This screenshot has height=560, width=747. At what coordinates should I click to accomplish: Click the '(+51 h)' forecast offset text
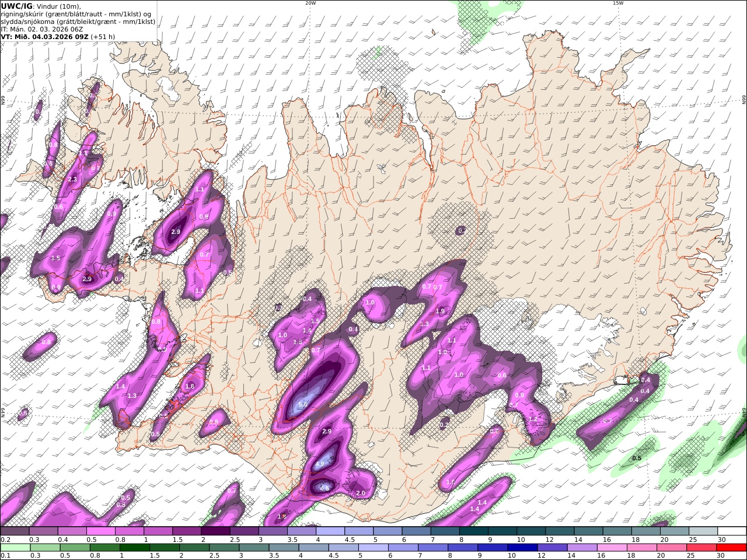click(103, 37)
